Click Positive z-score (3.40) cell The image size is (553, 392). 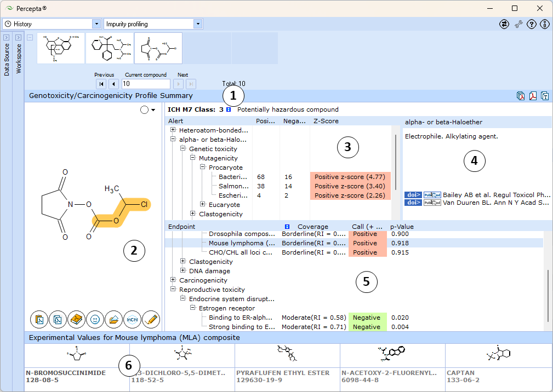click(350, 186)
